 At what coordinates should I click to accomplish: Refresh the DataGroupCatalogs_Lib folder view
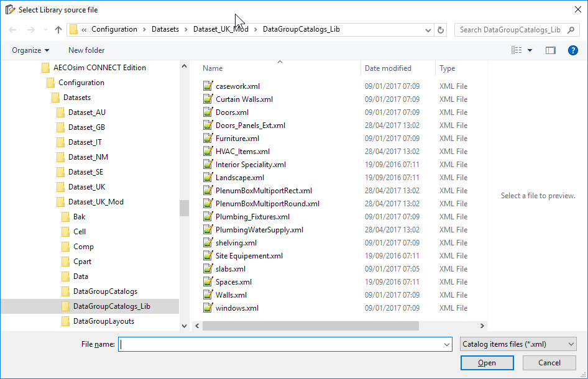[x=441, y=30]
